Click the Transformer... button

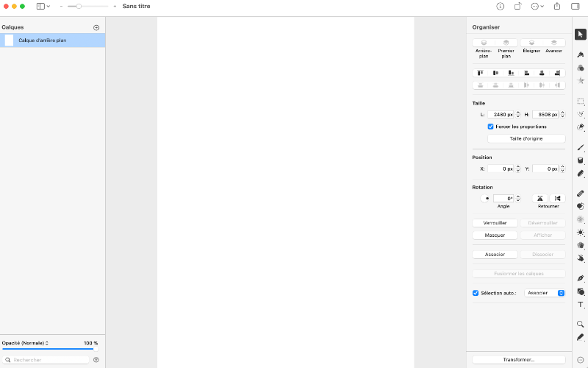(519, 360)
